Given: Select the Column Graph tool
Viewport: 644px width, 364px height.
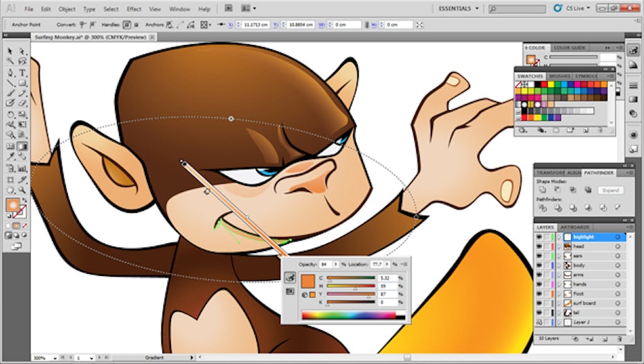Looking at the screenshot, I should 22,168.
